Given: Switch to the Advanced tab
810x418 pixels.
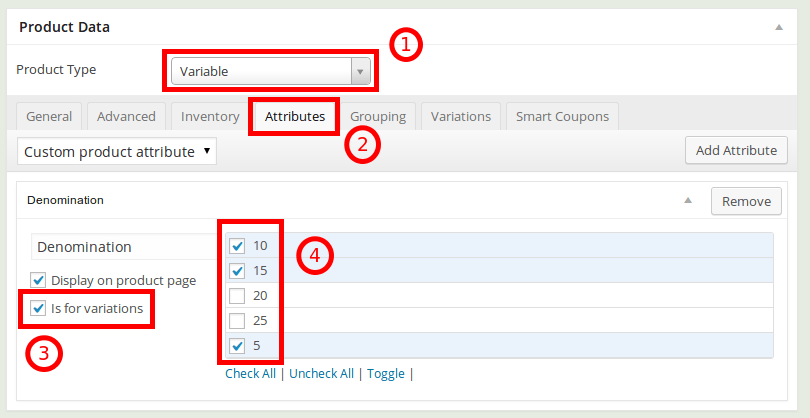Looking at the screenshot, I should click(x=126, y=116).
